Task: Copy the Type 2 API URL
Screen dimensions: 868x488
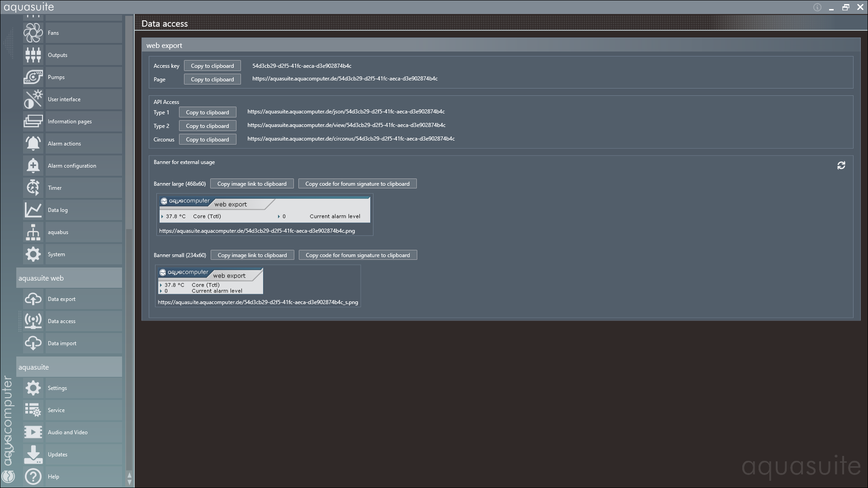Action: point(208,126)
